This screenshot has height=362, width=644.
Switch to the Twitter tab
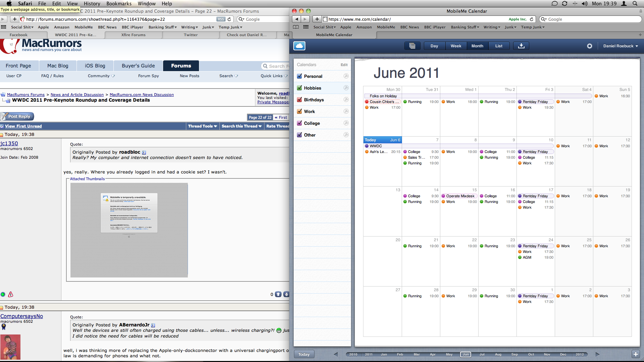191,35
